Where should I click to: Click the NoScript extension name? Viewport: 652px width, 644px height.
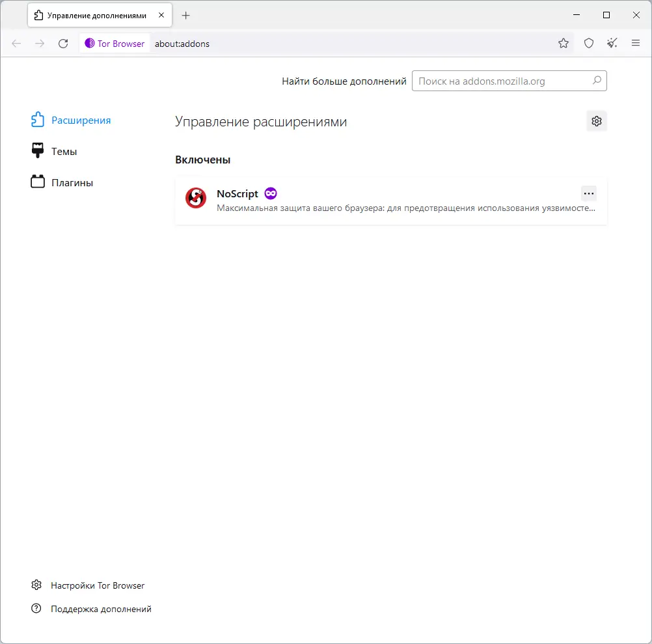pyautogui.click(x=238, y=194)
